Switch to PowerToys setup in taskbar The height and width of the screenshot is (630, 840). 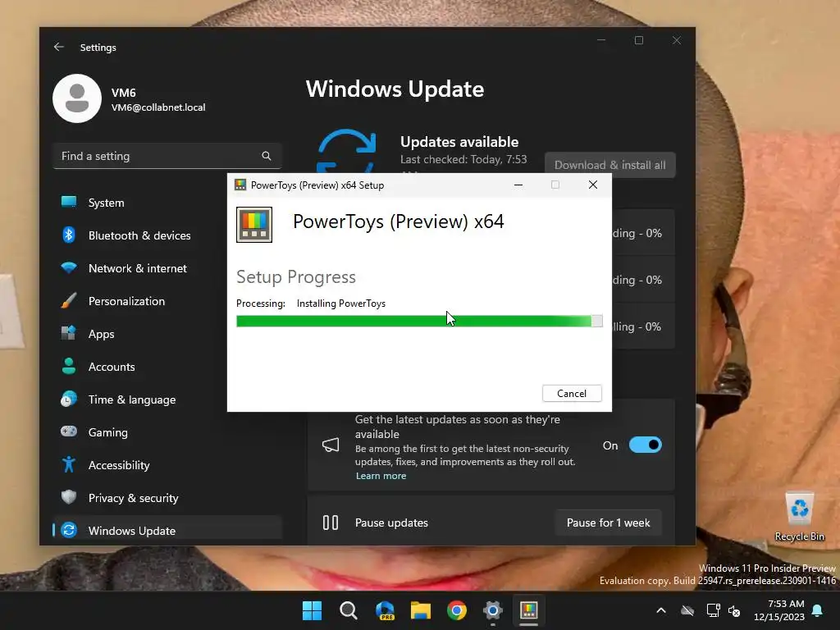(529, 610)
